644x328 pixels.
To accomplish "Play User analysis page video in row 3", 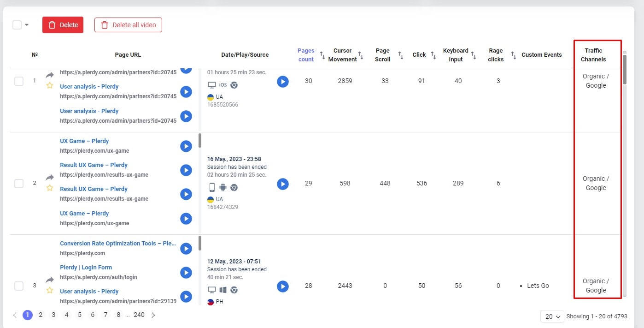I will (186, 297).
